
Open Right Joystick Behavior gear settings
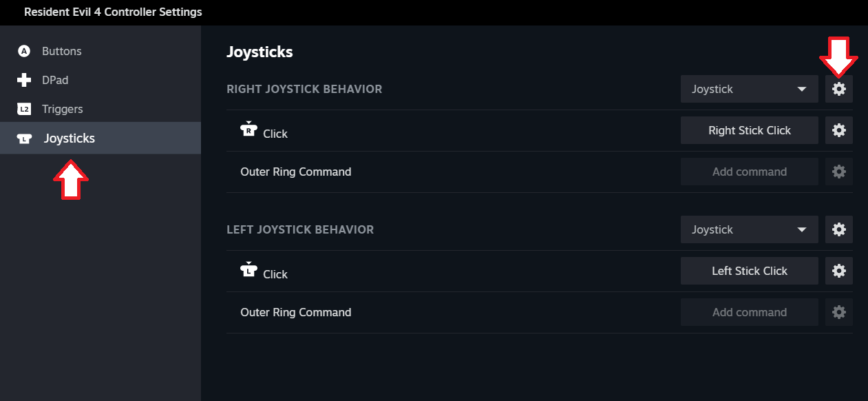point(838,89)
